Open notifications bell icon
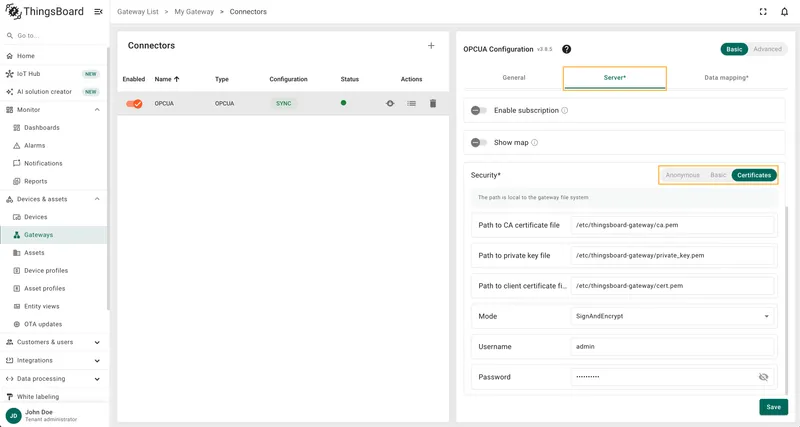800x427 pixels. click(x=784, y=11)
